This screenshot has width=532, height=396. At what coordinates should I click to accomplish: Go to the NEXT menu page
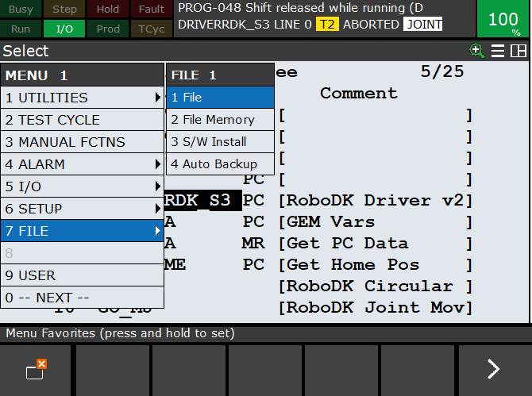coord(82,298)
